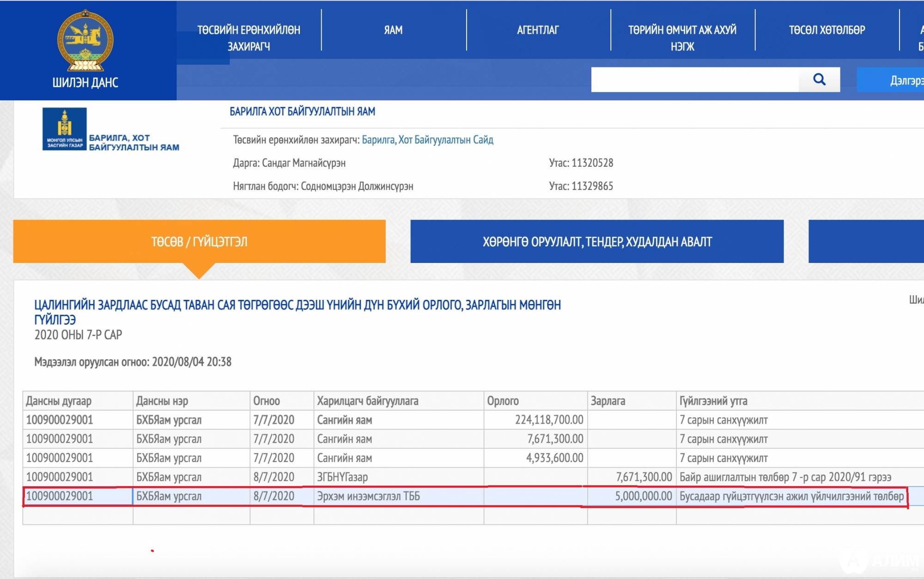This screenshot has width=924, height=579.
Task: Click the search magnifier icon
Action: [x=819, y=79]
